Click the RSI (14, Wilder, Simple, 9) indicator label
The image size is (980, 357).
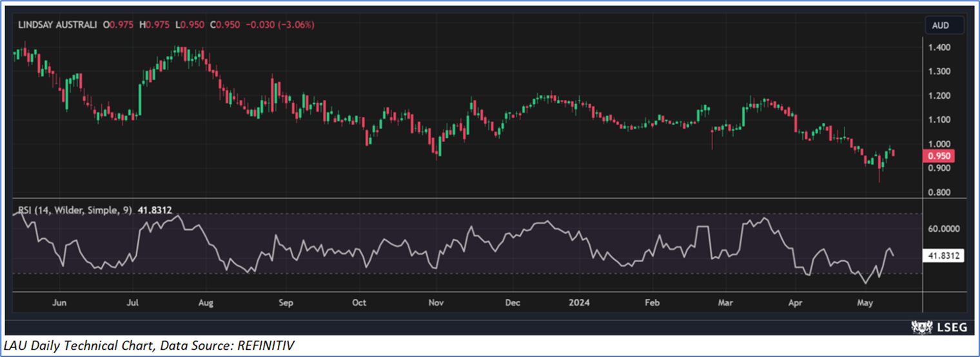76,210
